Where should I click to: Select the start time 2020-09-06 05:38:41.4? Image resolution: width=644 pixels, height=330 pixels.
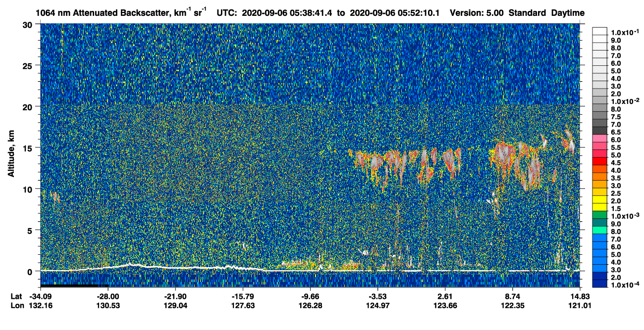(x=287, y=13)
